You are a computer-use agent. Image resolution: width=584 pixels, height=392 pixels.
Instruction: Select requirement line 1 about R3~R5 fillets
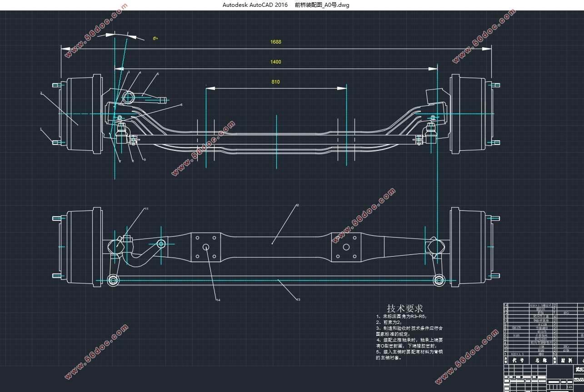pyautogui.click(x=402, y=316)
